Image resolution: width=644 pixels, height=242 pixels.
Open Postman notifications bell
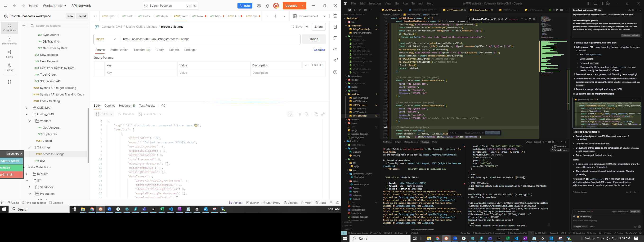tap(268, 6)
